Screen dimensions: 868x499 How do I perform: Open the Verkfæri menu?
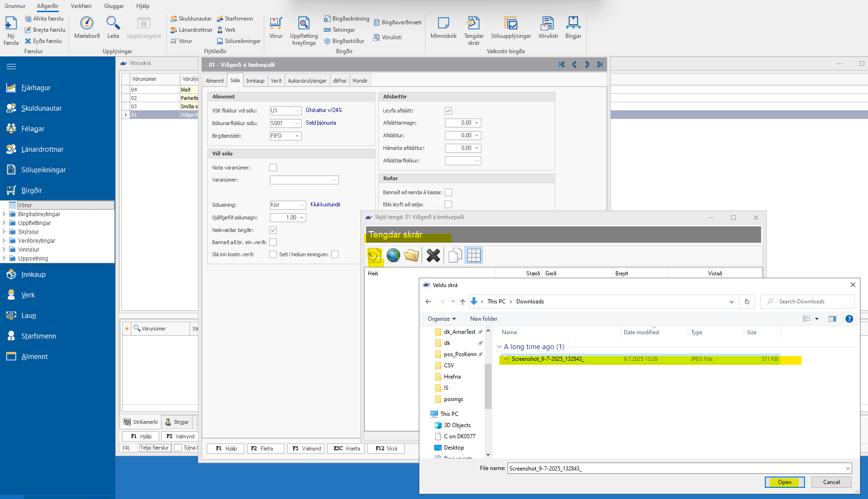pos(81,6)
